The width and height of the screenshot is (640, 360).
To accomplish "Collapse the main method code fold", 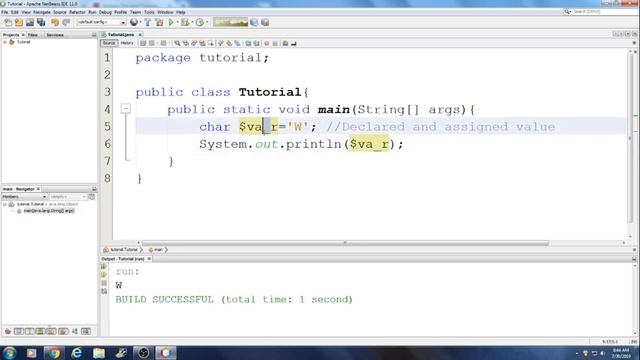I will (126, 109).
